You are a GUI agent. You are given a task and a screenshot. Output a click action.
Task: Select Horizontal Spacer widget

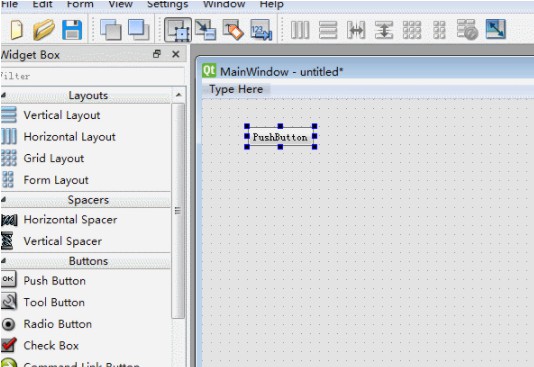click(85, 220)
